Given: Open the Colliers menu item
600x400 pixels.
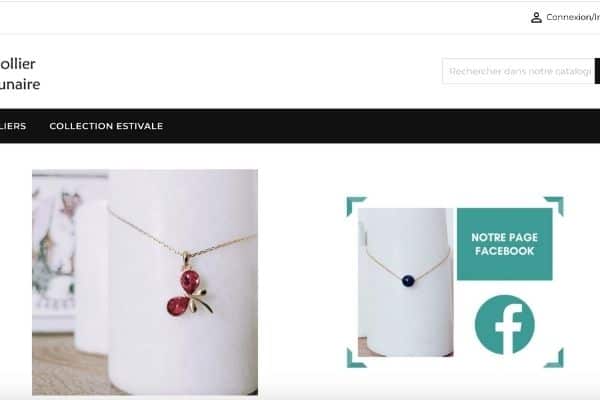Looking at the screenshot, I should [13, 126].
